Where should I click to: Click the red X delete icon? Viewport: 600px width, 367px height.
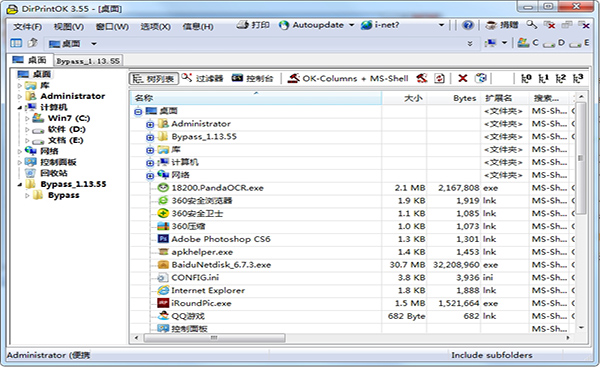coord(463,78)
